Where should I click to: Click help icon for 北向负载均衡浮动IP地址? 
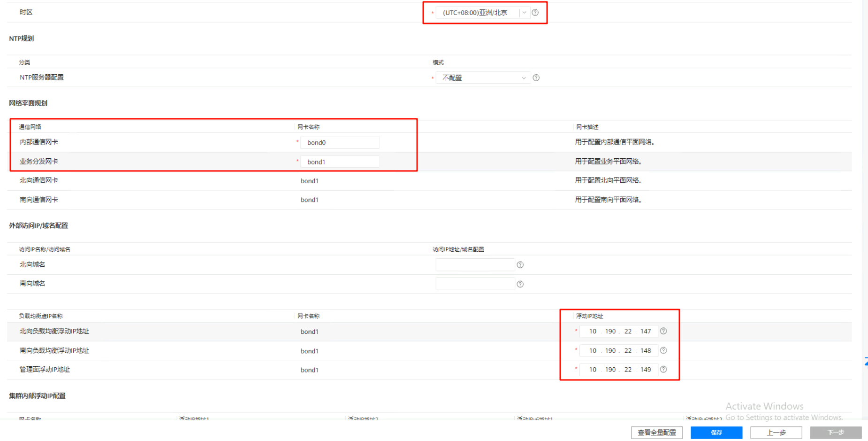point(663,331)
